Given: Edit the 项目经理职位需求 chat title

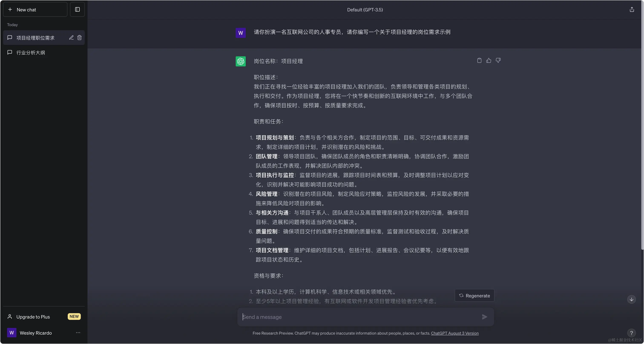Looking at the screenshot, I should [x=71, y=38].
